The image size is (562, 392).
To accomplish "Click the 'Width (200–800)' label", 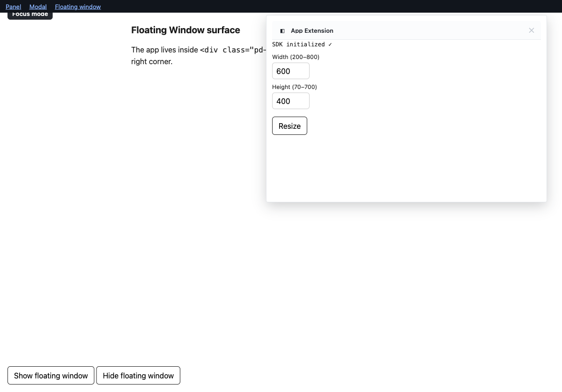I will (296, 57).
